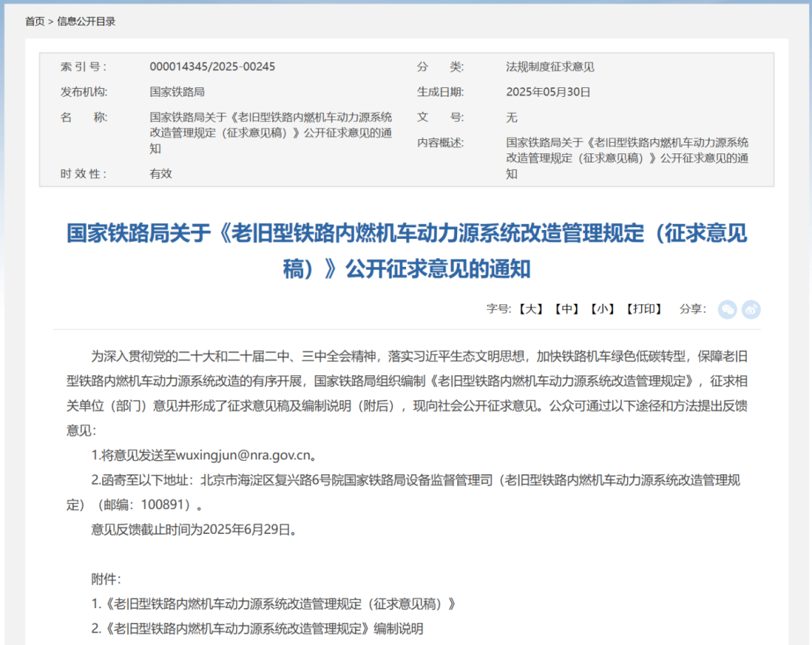Click the 法规制度征求意见 category label

[x=549, y=66]
